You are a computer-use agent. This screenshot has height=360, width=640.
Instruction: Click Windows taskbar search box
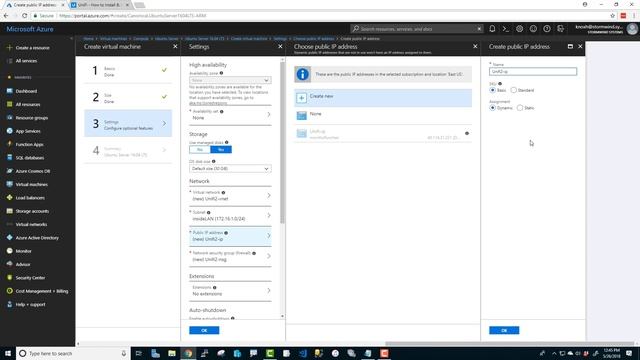click(x=73, y=353)
